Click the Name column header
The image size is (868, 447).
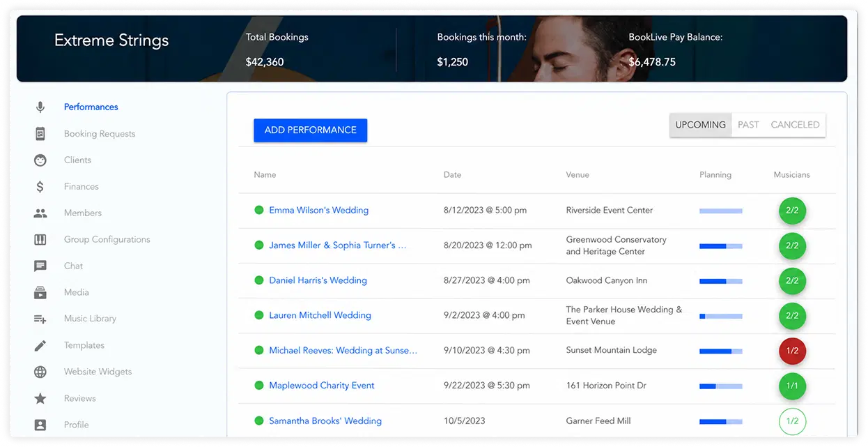click(x=265, y=175)
